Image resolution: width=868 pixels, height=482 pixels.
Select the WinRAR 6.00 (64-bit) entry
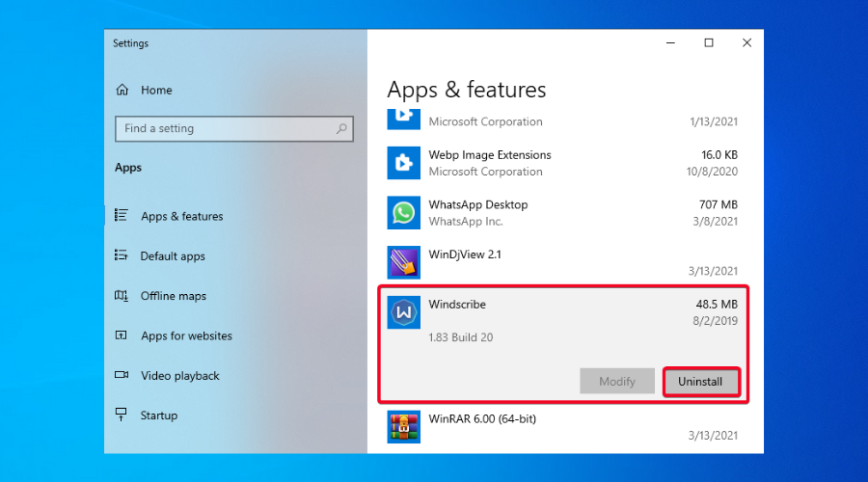tap(562, 427)
